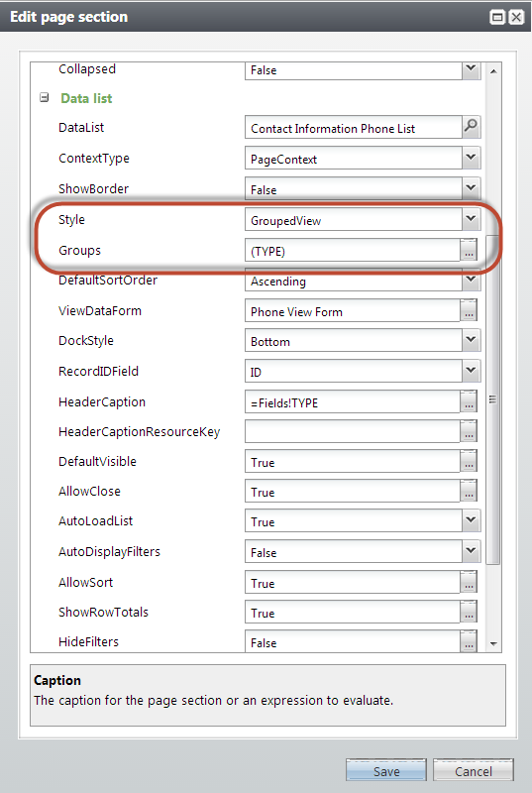The height and width of the screenshot is (793, 532).
Task: Open the Style dropdown arrow
Action: pyautogui.click(x=471, y=218)
